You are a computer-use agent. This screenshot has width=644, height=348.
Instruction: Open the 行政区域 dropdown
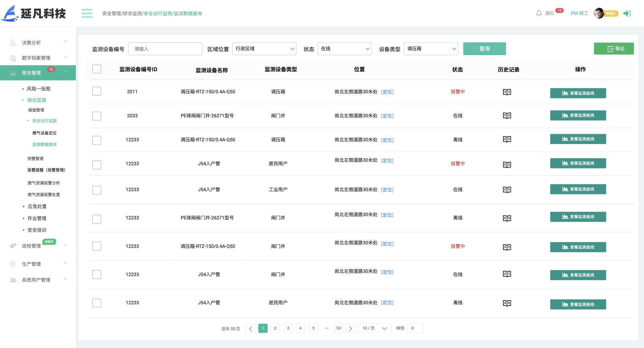click(x=264, y=49)
